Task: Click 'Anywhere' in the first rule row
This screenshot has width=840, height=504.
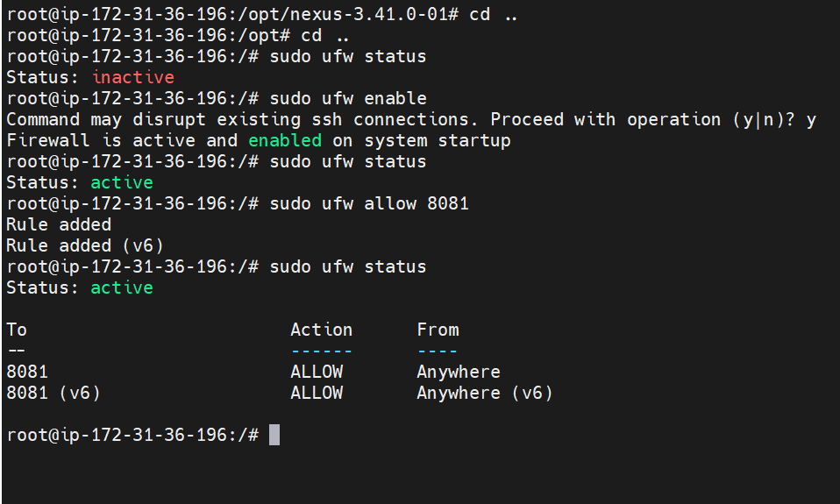Action: point(459,372)
